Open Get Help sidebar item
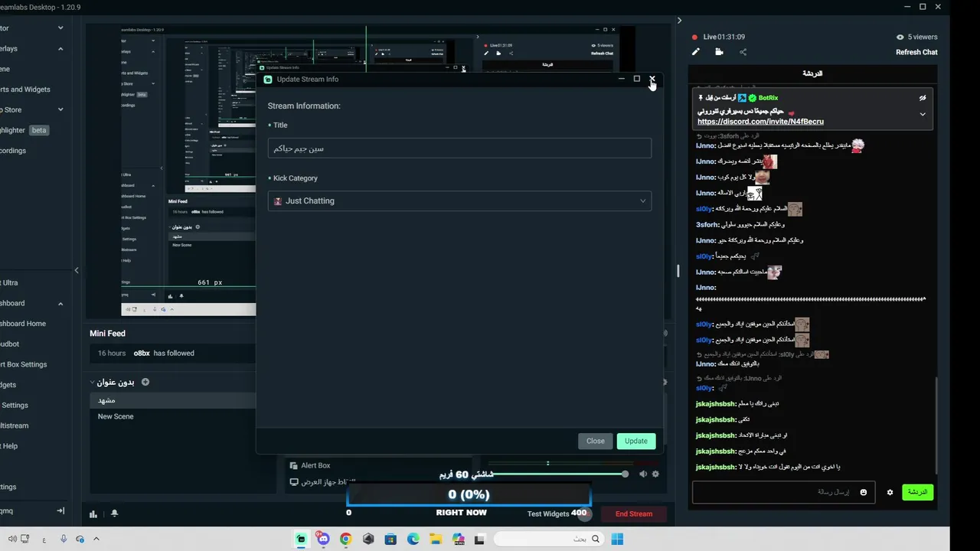The image size is (980, 551). pyautogui.click(x=9, y=446)
